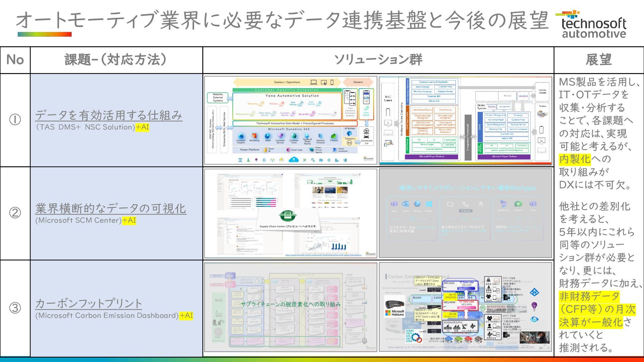644x362 pixels.
Task: Click the 展望 column header
Action: [599, 60]
